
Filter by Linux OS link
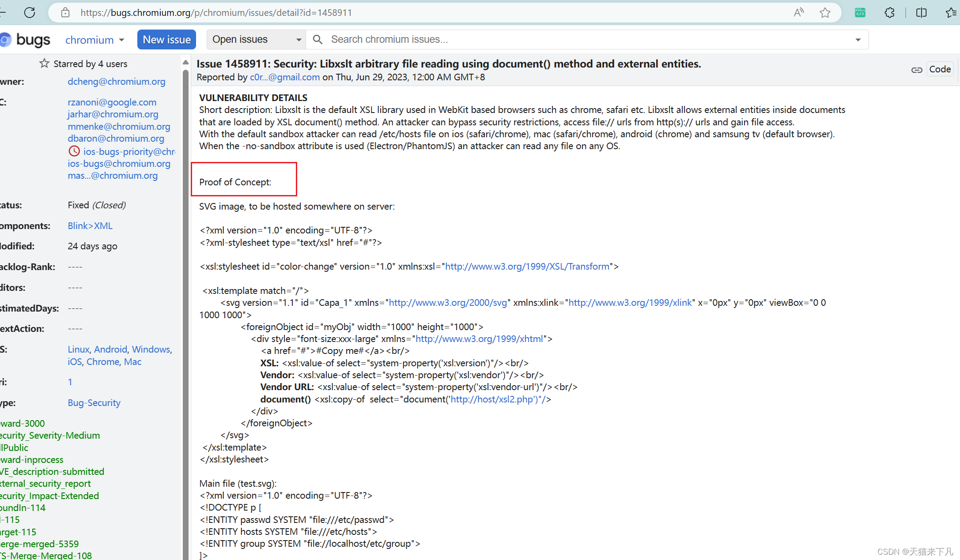coord(79,349)
